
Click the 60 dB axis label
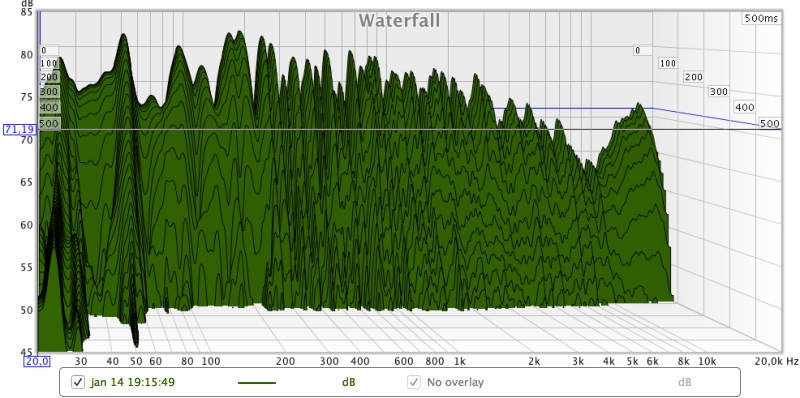pos(27,225)
